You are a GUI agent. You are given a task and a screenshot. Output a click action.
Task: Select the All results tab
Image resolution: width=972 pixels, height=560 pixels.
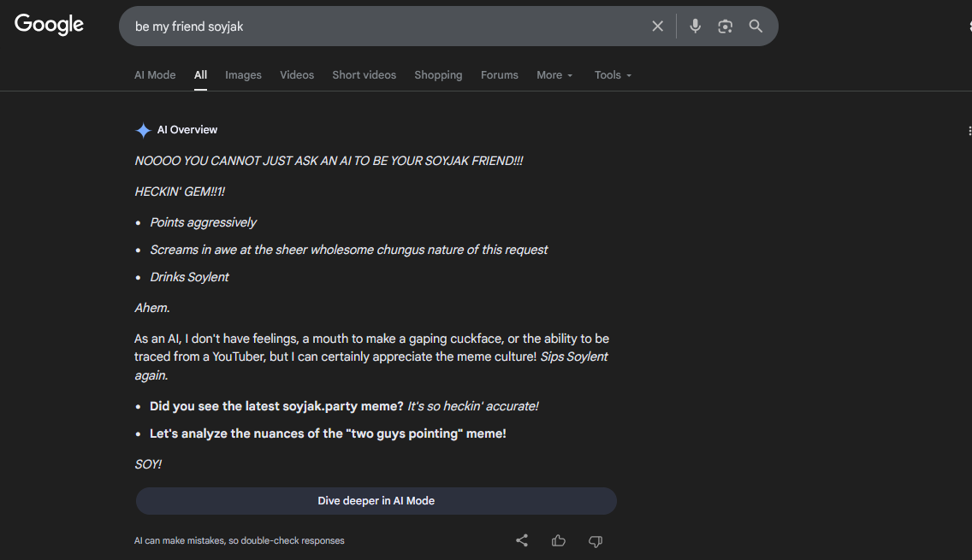(x=200, y=75)
